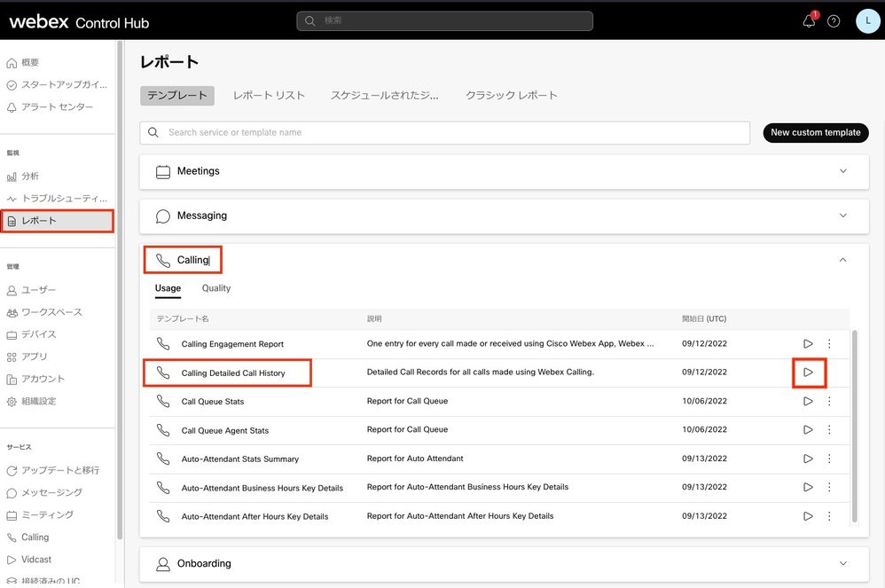Click Search service or template name field
The width and height of the screenshot is (885, 588).
click(445, 133)
